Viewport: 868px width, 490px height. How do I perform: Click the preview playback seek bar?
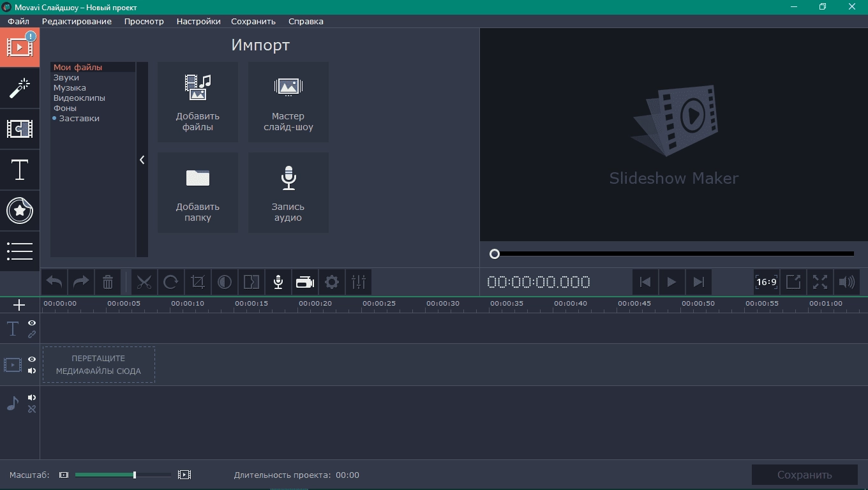click(x=673, y=254)
